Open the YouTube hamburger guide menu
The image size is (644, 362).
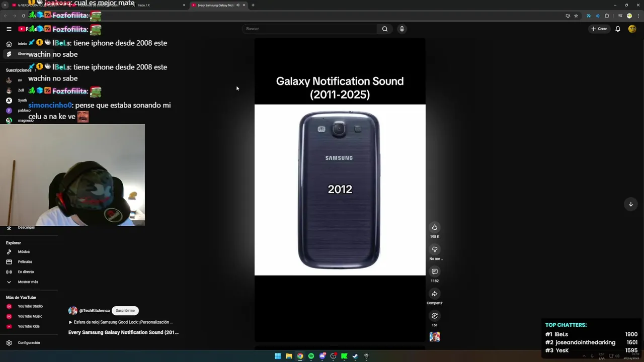tap(9, 29)
